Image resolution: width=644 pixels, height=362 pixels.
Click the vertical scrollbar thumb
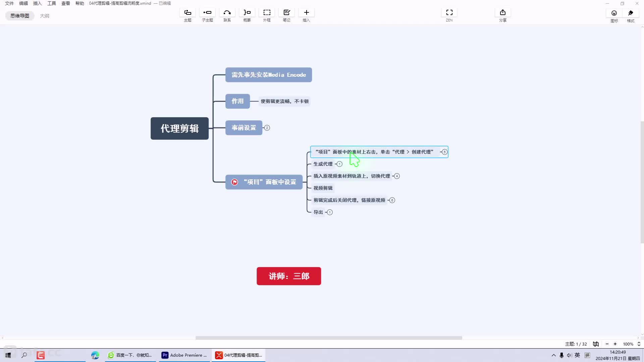click(642, 182)
